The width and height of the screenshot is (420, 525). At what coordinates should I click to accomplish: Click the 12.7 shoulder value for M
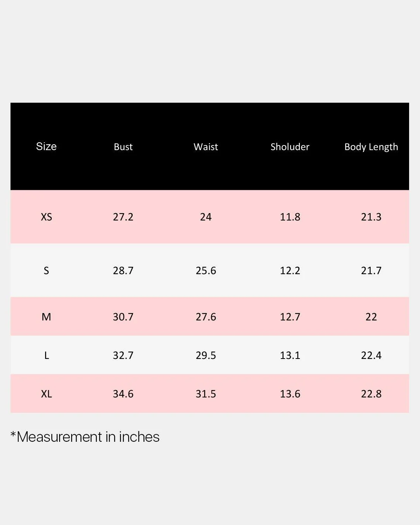pyautogui.click(x=290, y=317)
